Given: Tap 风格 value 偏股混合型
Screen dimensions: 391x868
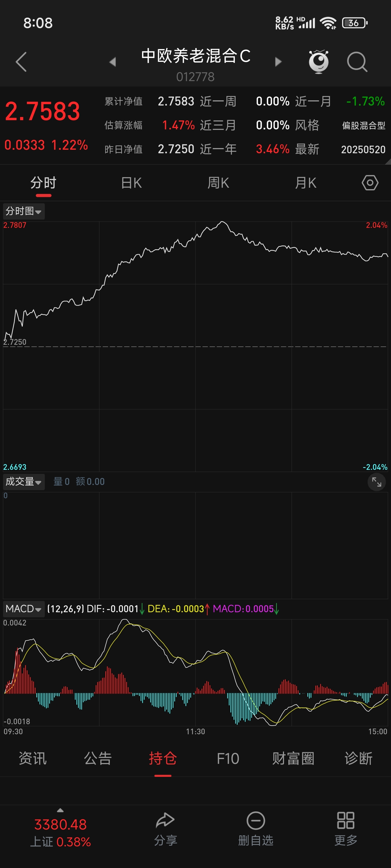Looking at the screenshot, I should point(364,126).
